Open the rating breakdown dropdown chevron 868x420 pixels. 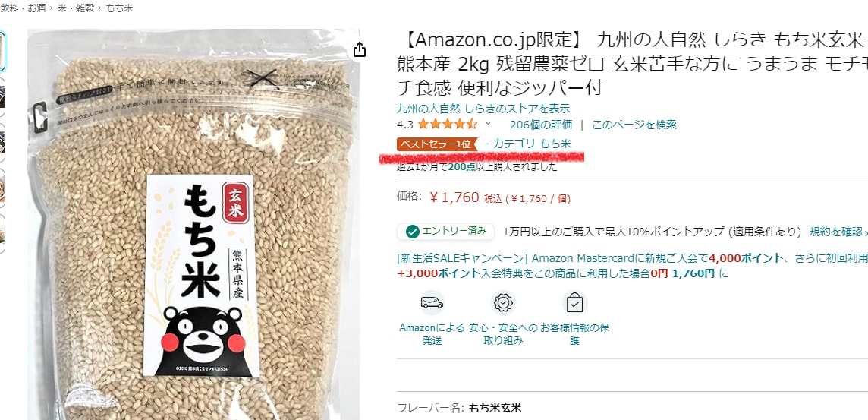click(489, 124)
